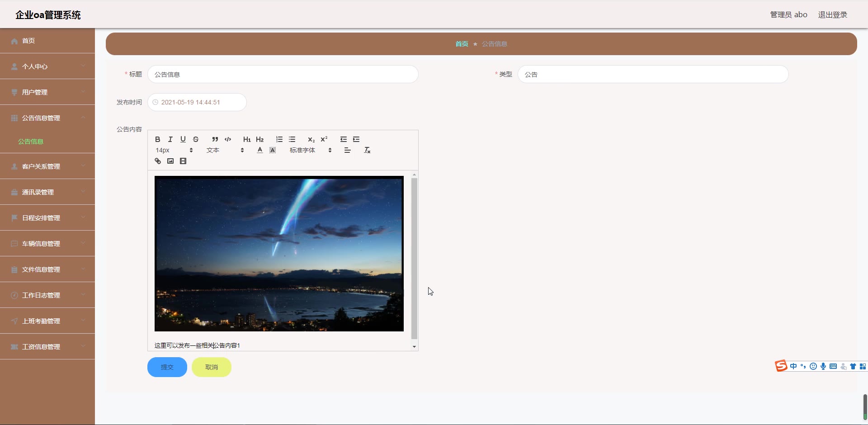The height and width of the screenshot is (425, 868).
Task: Create a numbered list
Action: 279,139
